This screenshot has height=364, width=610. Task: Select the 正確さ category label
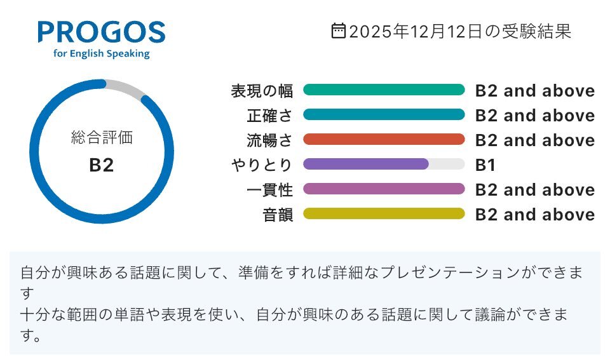coord(269,116)
